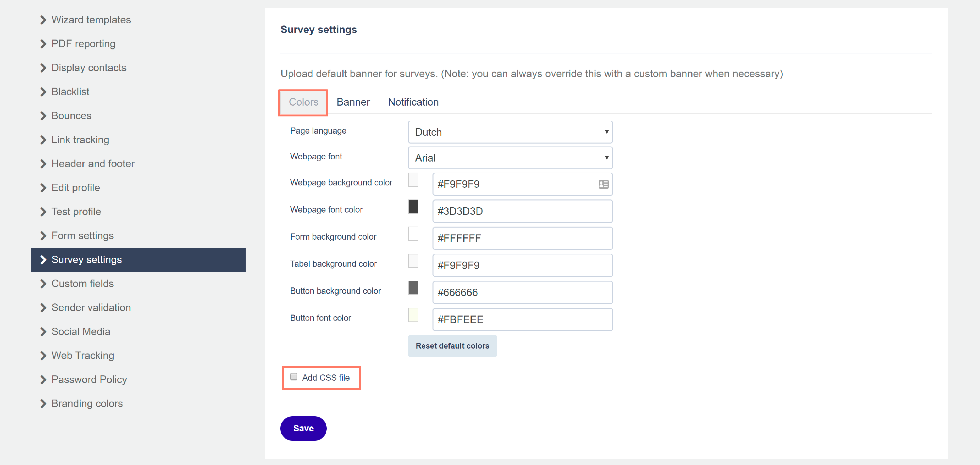
Task: Switch to the Banner tab
Action: (x=353, y=102)
